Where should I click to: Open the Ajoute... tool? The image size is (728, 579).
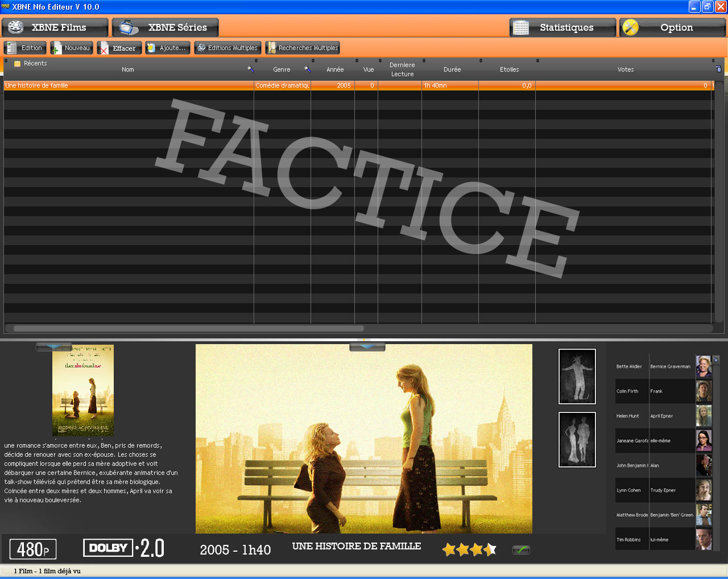click(167, 48)
